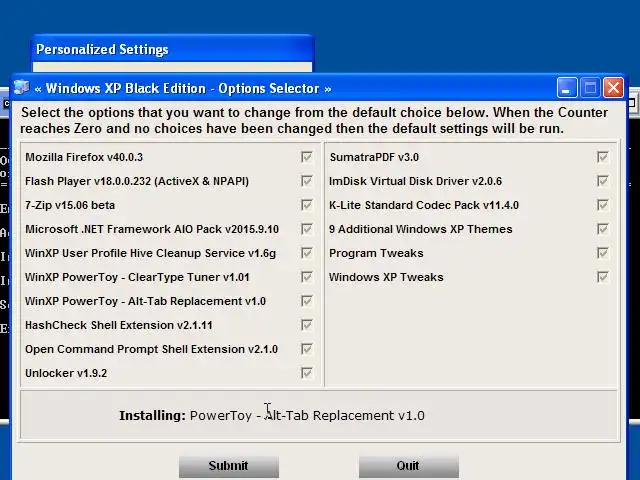The image size is (640, 480).
Task: Click the Mozilla Firefox v40.0.3 label
Action: pyautogui.click(x=84, y=157)
